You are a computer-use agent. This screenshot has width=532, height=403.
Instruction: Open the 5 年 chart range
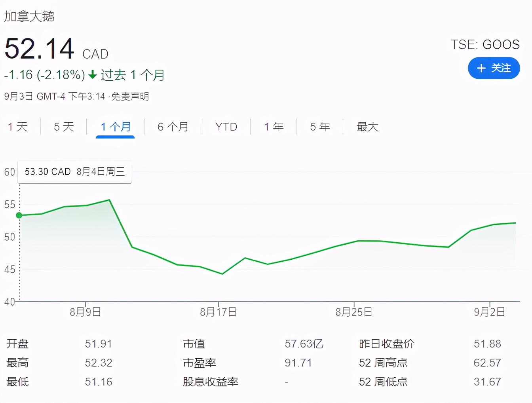point(320,127)
